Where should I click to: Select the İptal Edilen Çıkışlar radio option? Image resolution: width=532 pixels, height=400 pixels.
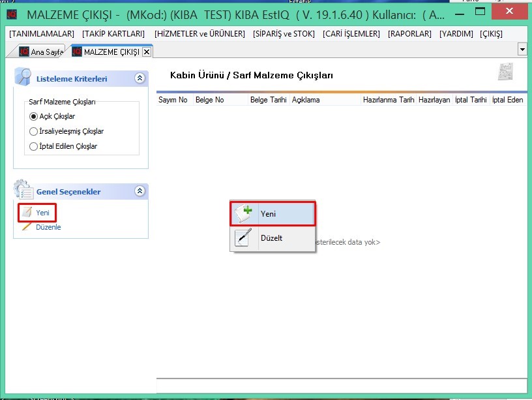[34, 146]
